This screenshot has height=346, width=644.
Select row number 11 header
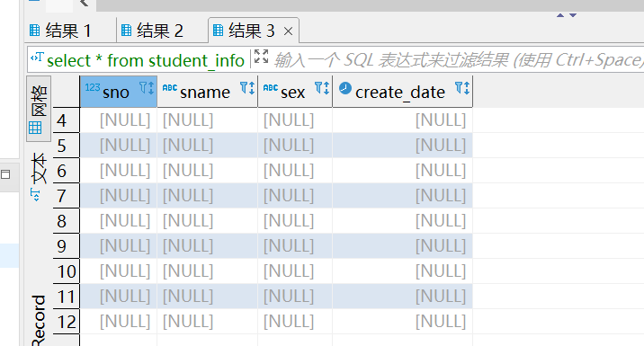point(67,297)
